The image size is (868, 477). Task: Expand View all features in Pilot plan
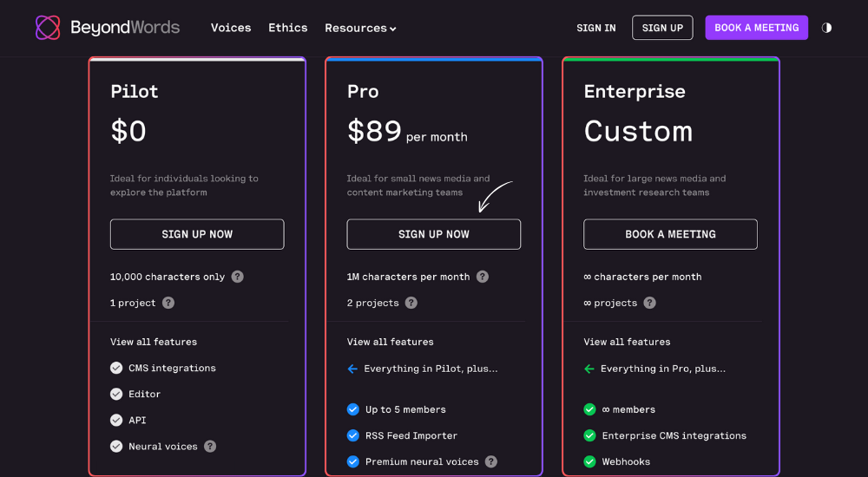154,342
